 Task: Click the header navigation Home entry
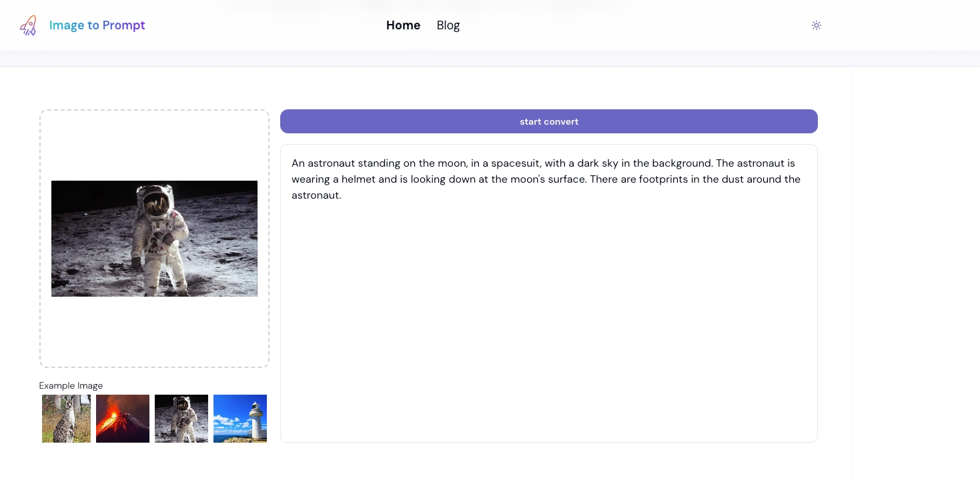(403, 25)
